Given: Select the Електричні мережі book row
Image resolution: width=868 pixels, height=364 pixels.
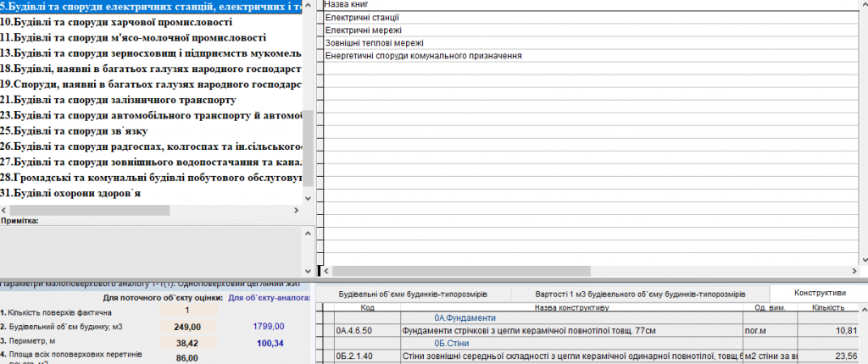Looking at the screenshot, I should click(x=590, y=30).
